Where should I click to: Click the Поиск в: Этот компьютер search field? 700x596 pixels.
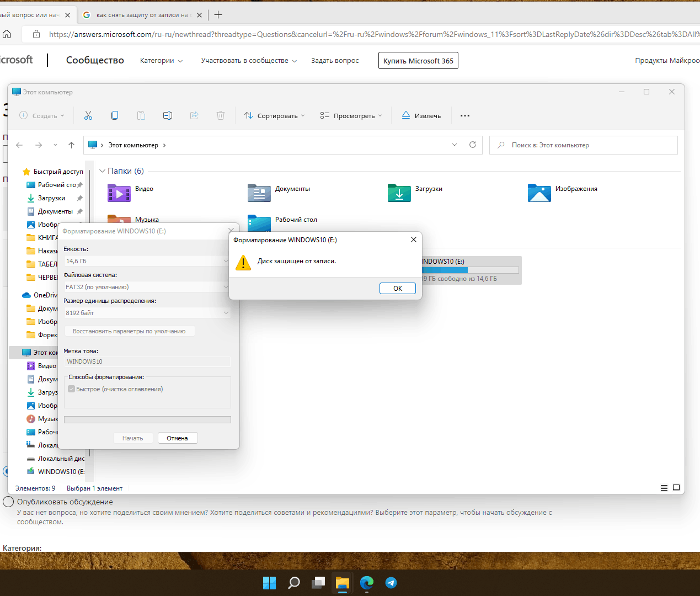click(583, 145)
